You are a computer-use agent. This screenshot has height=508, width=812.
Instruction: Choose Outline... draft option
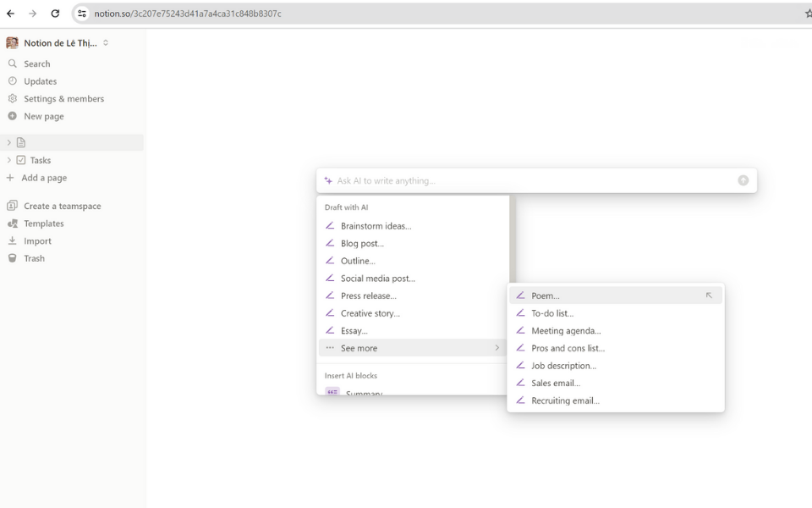(x=413, y=261)
